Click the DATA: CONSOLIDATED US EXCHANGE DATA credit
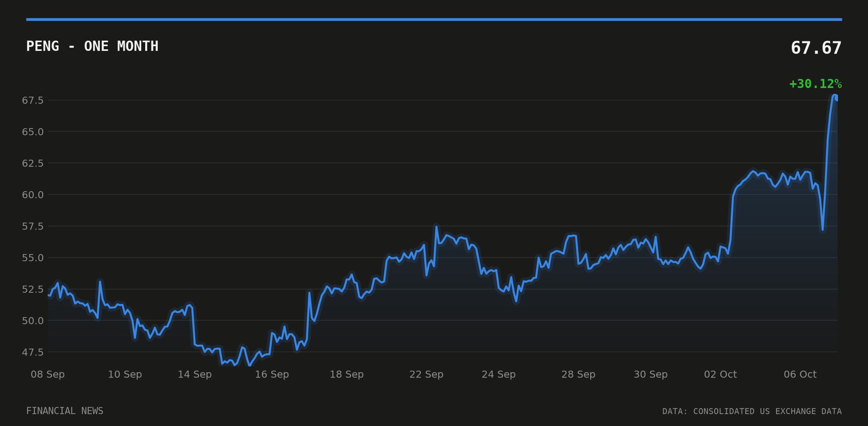 752,412
